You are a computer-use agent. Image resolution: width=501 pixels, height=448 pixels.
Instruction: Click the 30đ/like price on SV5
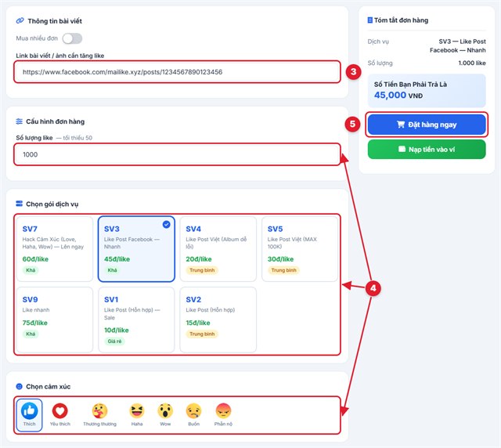(280, 259)
